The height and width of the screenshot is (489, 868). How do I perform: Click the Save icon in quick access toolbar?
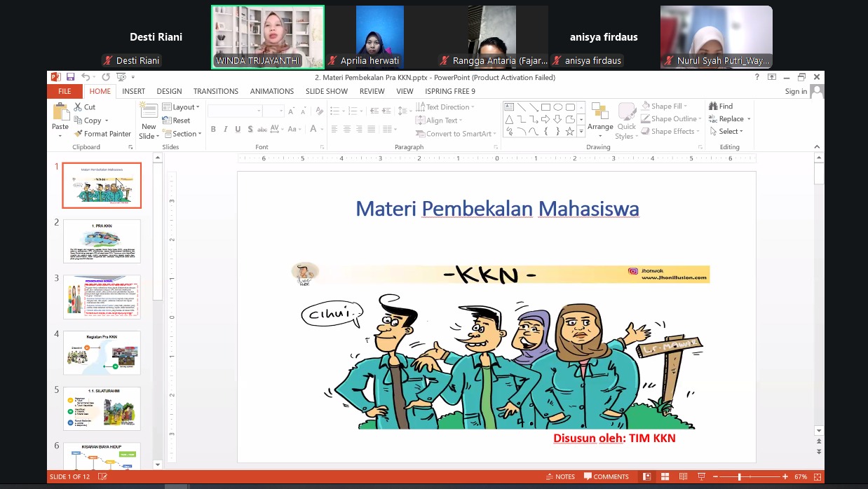coord(70,77)
